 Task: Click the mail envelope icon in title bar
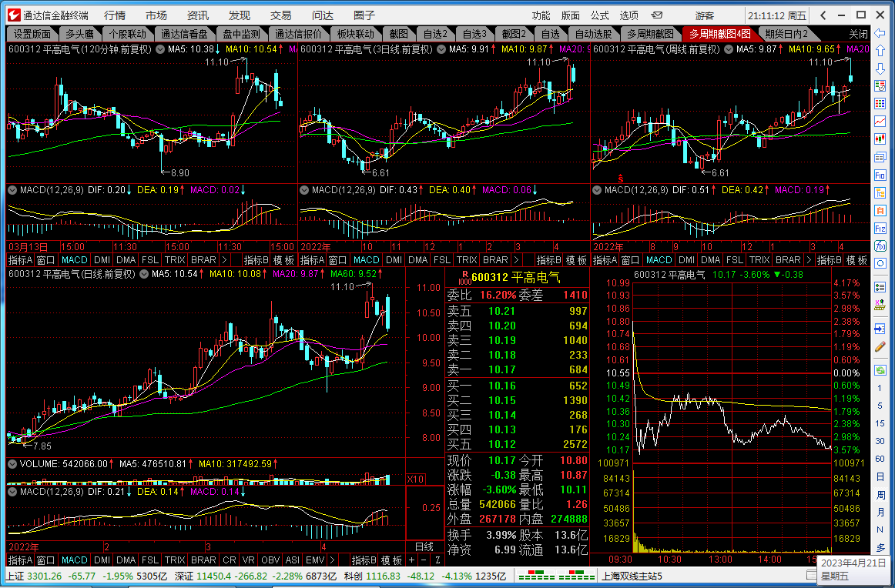(657, 15)
